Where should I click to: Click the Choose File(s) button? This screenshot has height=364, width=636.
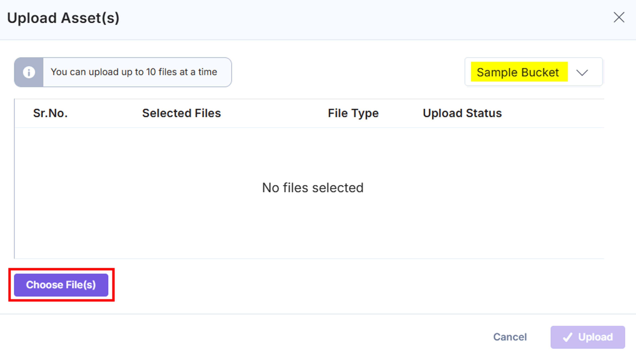coord(61,285)
